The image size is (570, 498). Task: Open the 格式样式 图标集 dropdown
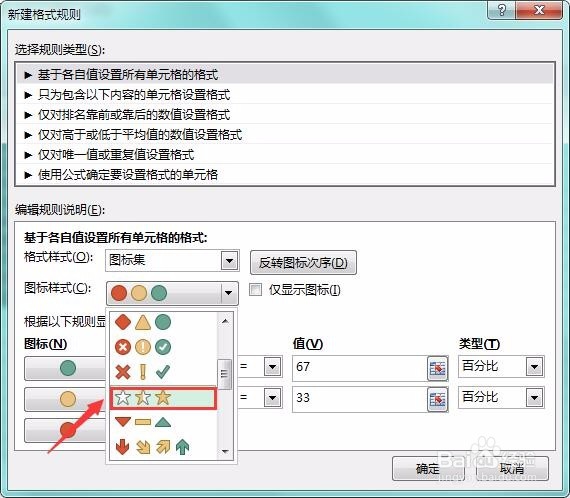point(229,261)
